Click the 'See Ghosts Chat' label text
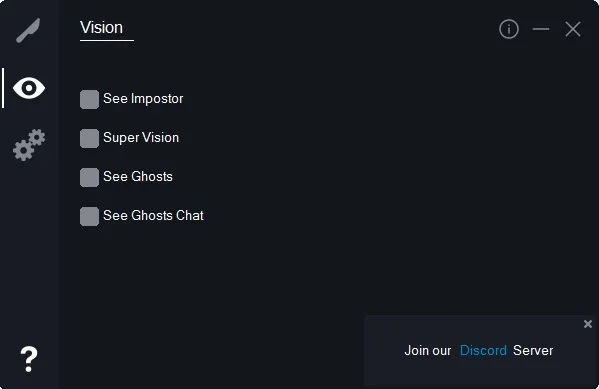This screenshot has height=389, width=599. pos(154,216)
